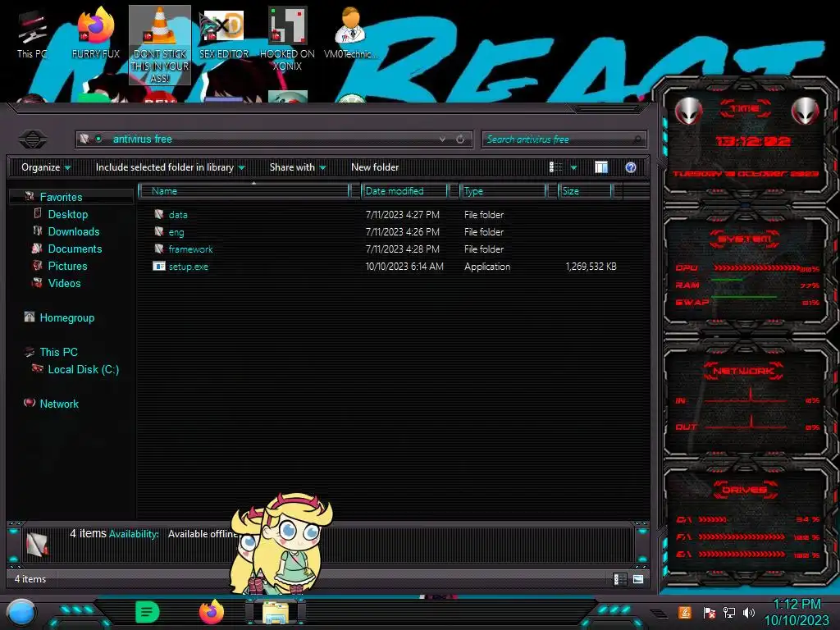
Task: Select the VLC cone desktop shortcut
Action: coord(160,45)
